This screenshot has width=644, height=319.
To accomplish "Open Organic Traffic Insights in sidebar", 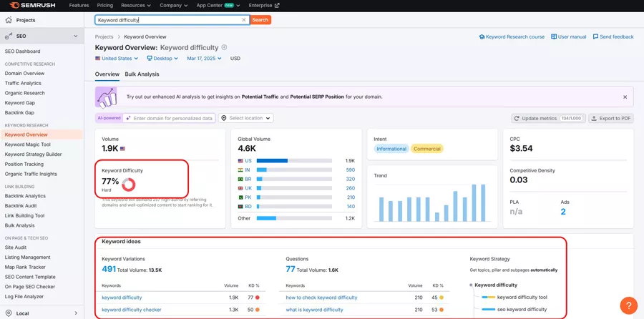I will point(31,174).
